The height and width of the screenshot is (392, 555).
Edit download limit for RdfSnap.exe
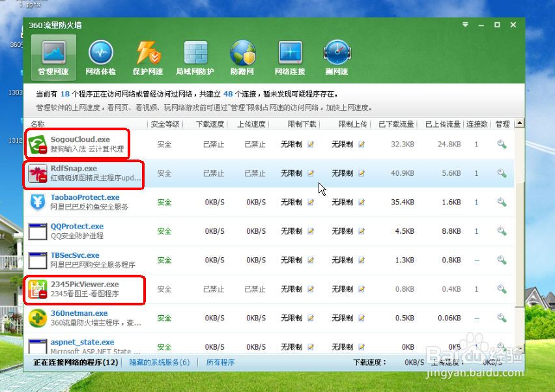coord(311,173)
